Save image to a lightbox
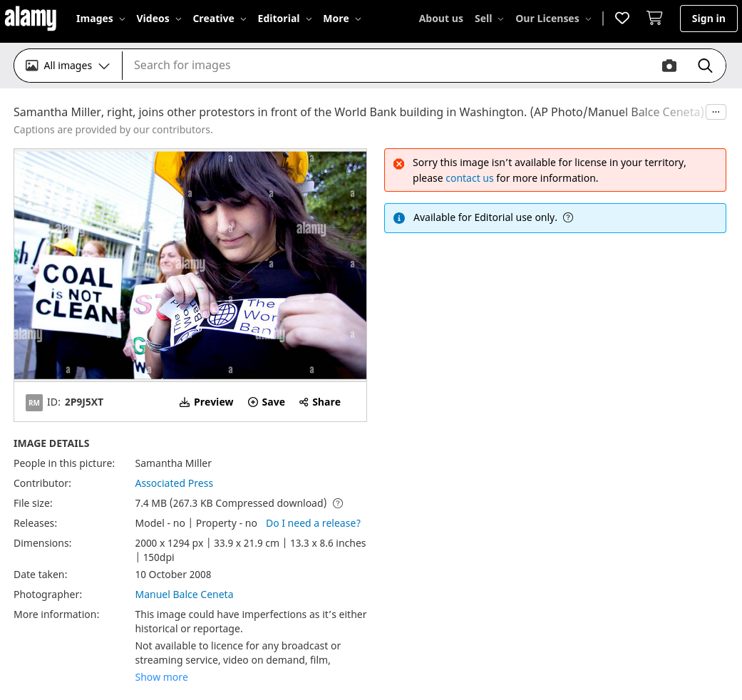Image resolution: width=742 pixels, height=700 pixels. click(x=267, y=402)
